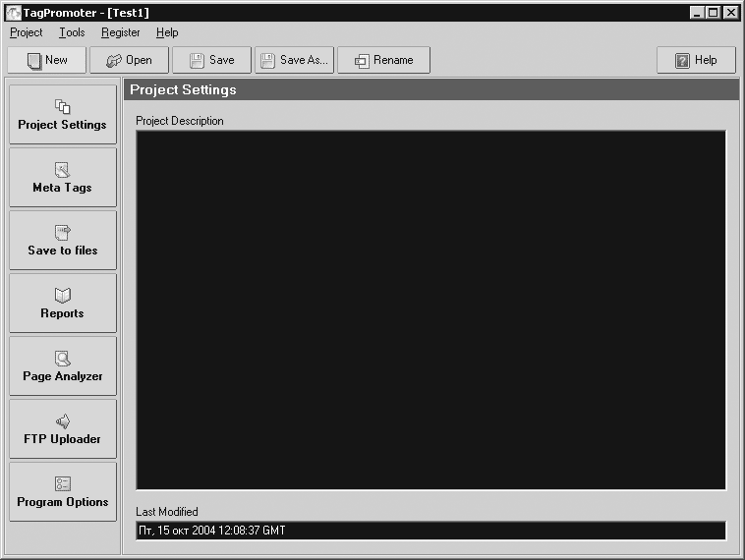745x560 pixels.
Task: Minimize the TagPromoter window
Action: [x=697, y=13]
